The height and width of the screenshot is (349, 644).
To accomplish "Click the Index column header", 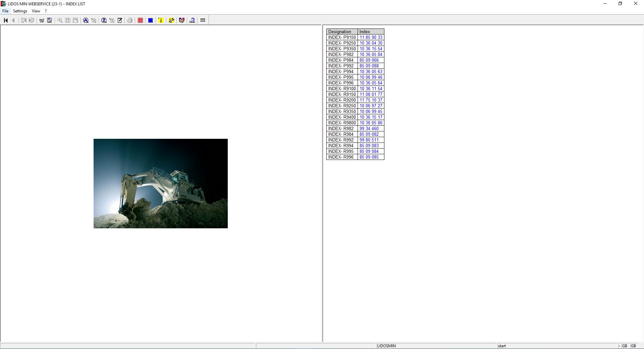I will tap(371, 32).
